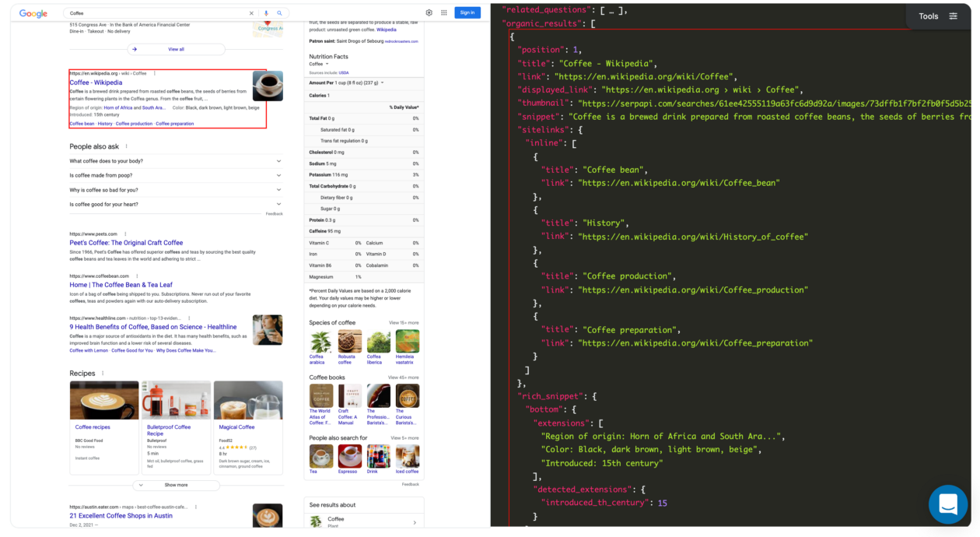Open Drink in People also search for

click(379, 459)
